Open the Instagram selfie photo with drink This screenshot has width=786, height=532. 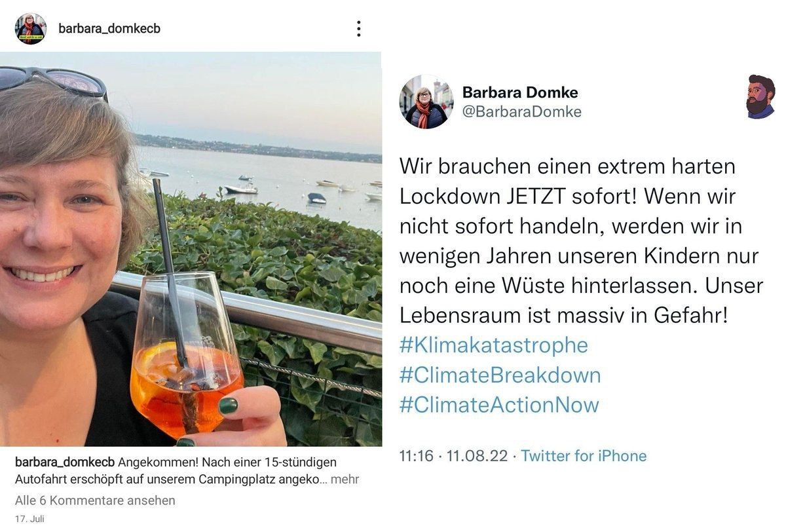(191, 249)
